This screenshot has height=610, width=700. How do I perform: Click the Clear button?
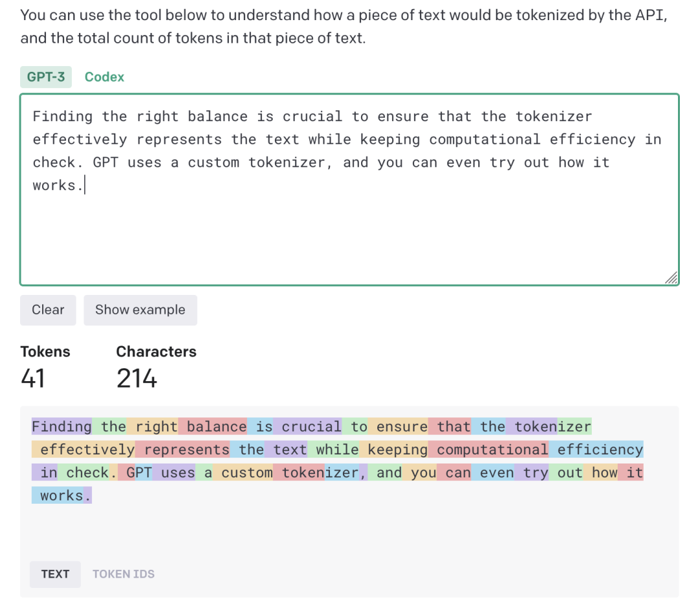click(x=48, y=310)
